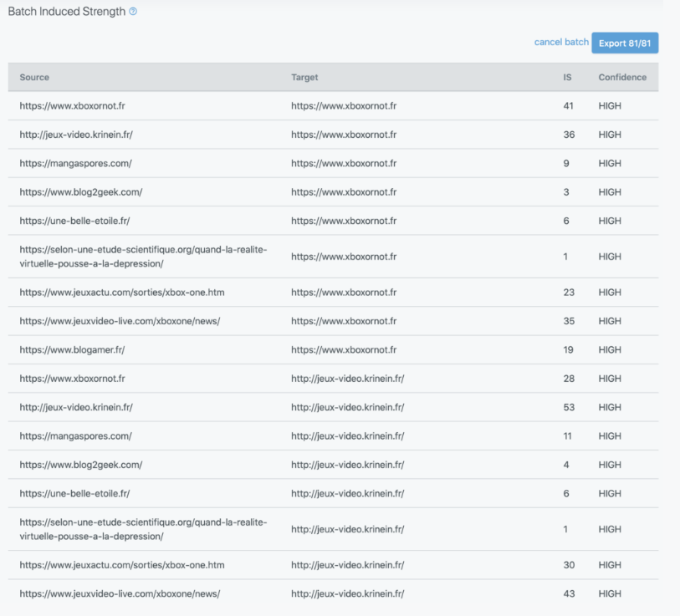Open the target link in the first row
Screen dimensions: 680x616
click(345, 105)
